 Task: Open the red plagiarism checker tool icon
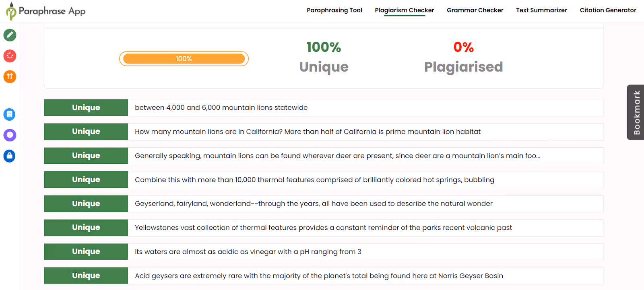(9, 56)
